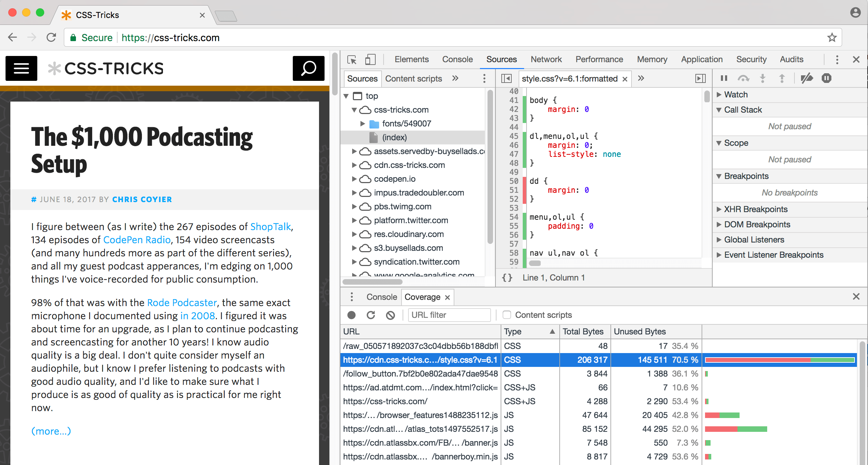Click the browser address bar URL
Viewport: 868px width, 465px height.
pyautogui.click(x=171, y=38)
